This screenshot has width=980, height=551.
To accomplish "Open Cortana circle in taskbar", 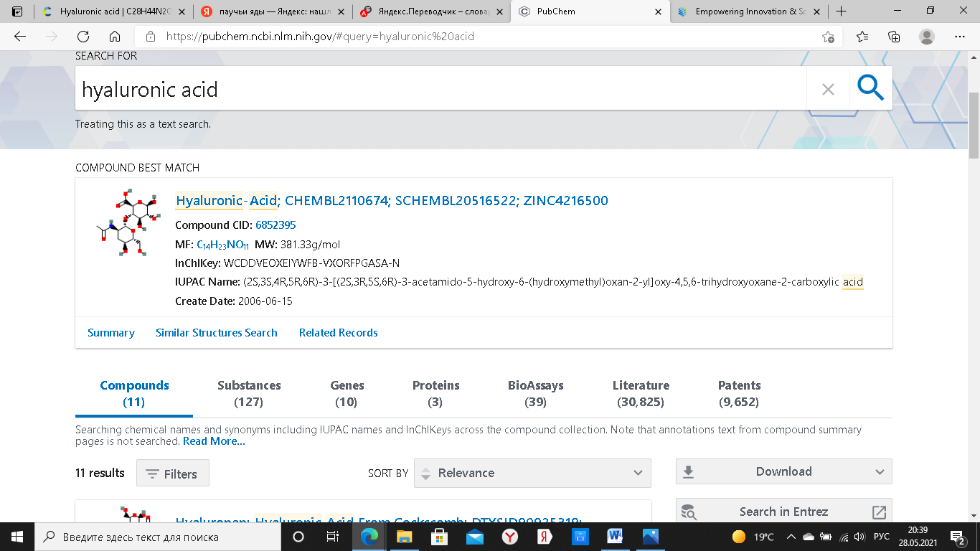I will [x=298, y=537].
